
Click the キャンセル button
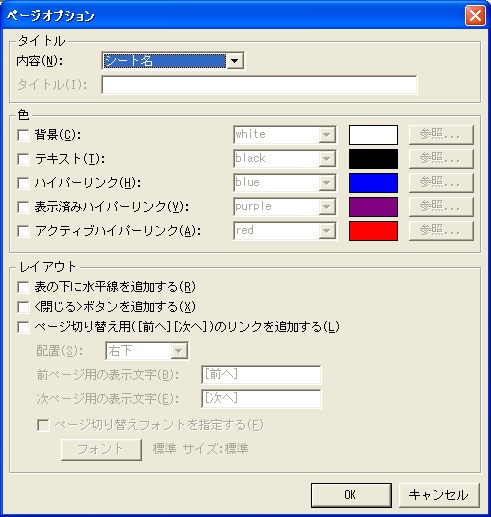pos(439,495)
